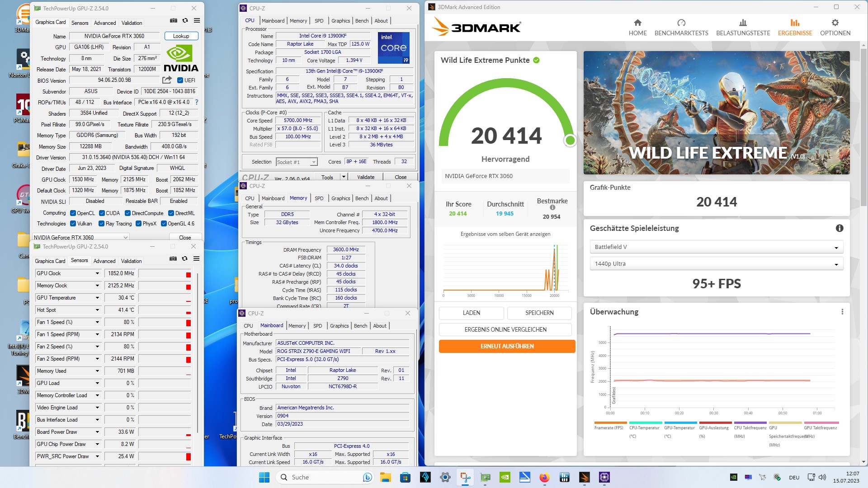The height and width of the screenshot is (488, 868).
Task: Click the orange ERNEUT AUSFÜHREN button
Action: click(x=507, y=347)
